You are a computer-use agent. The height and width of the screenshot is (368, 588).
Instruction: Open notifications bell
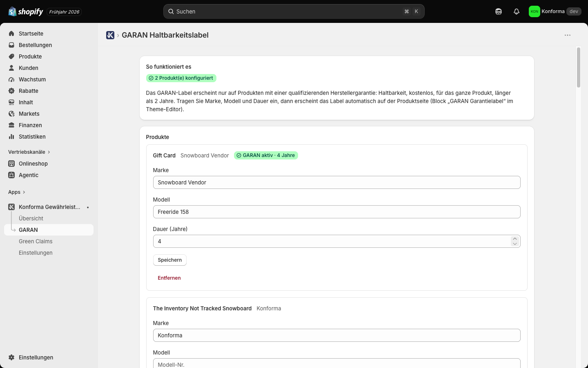point(517,11)
